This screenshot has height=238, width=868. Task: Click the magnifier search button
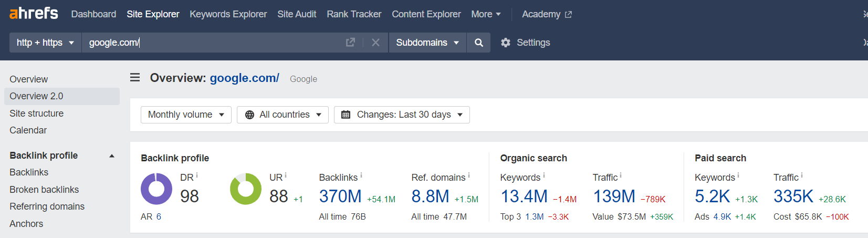point(478,43)
